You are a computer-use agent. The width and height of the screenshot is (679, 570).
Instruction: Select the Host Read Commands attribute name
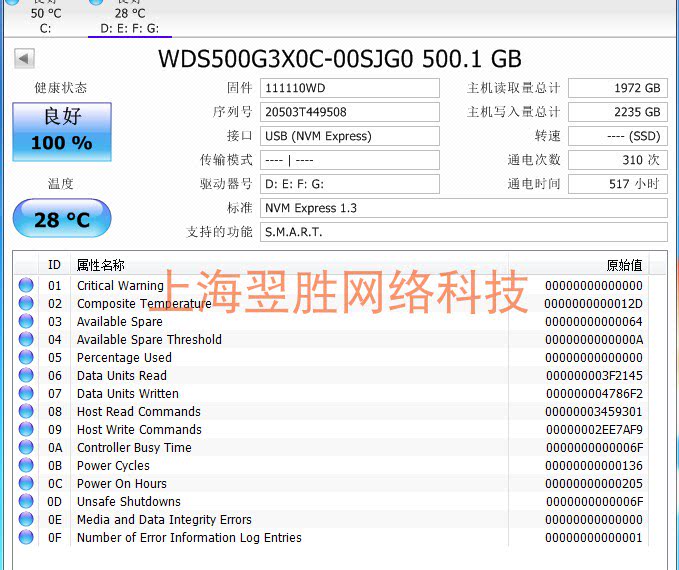tap(139, 411)
